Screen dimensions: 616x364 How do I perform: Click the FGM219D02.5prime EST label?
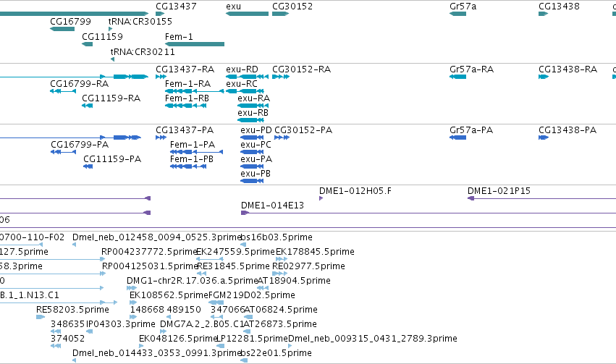pos(251,295)
